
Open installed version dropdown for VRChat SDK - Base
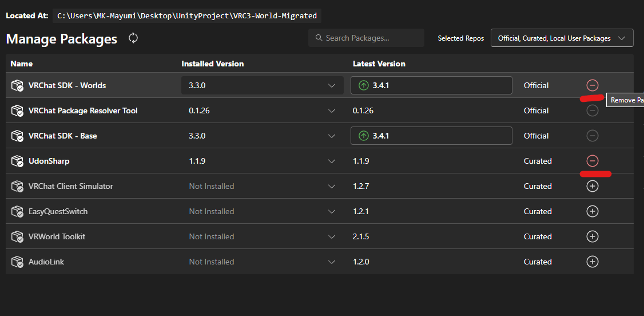(262, 136)
